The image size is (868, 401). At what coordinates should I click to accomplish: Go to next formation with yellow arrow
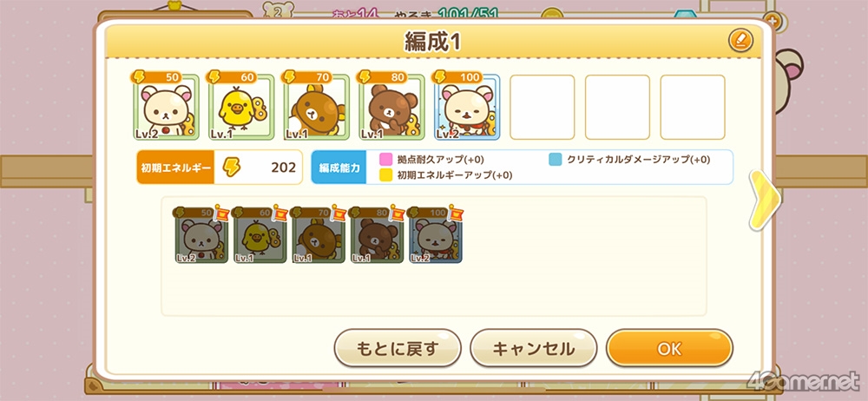click(765, 200)
